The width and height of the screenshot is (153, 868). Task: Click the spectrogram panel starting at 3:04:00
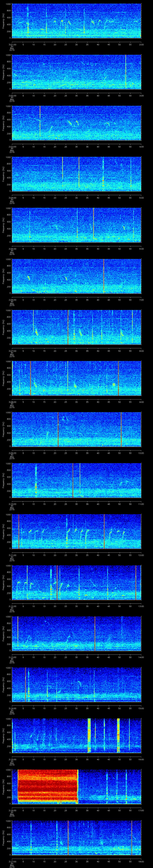pos(76,174)
